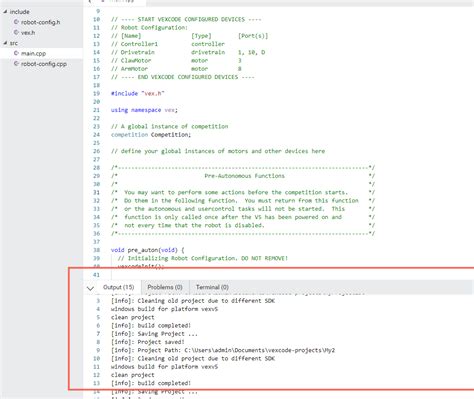Switch to the Output (15) tab
474x399 pixels.
point(118,287)
